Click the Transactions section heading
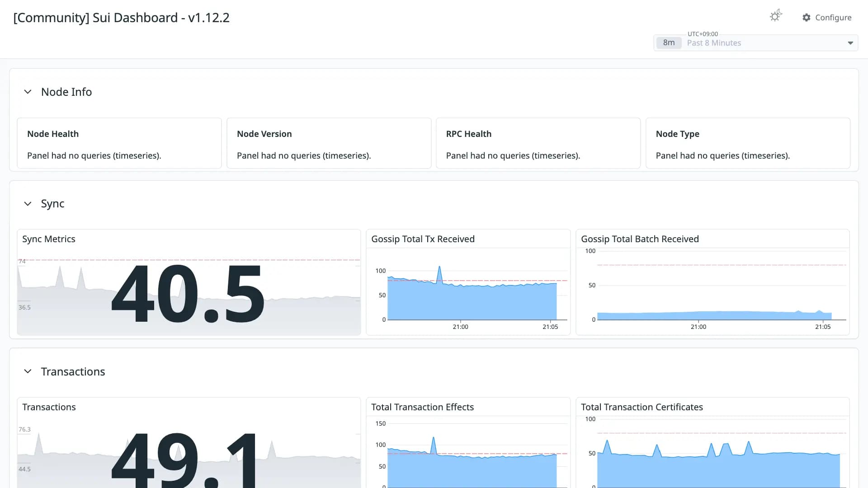 click(73, 371)
